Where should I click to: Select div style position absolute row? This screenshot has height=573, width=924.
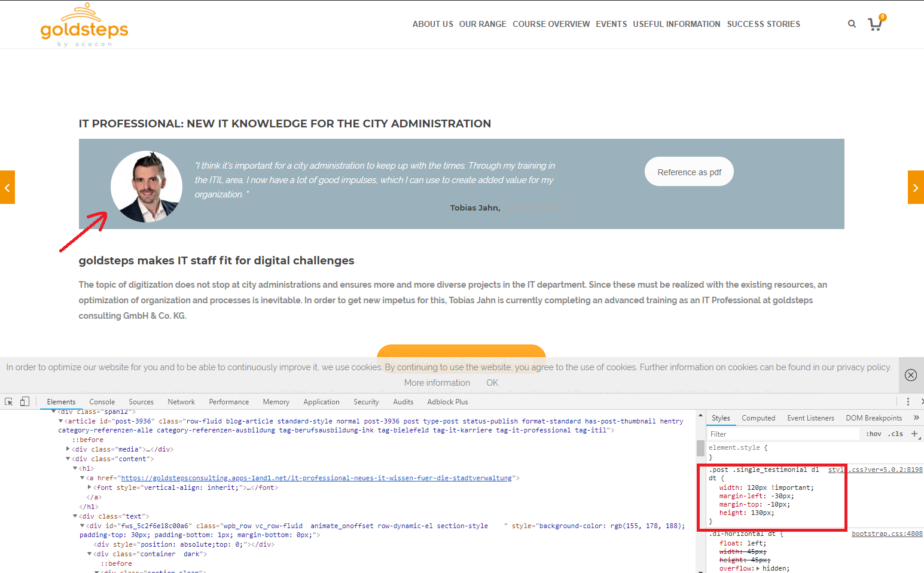click(184, 544)
